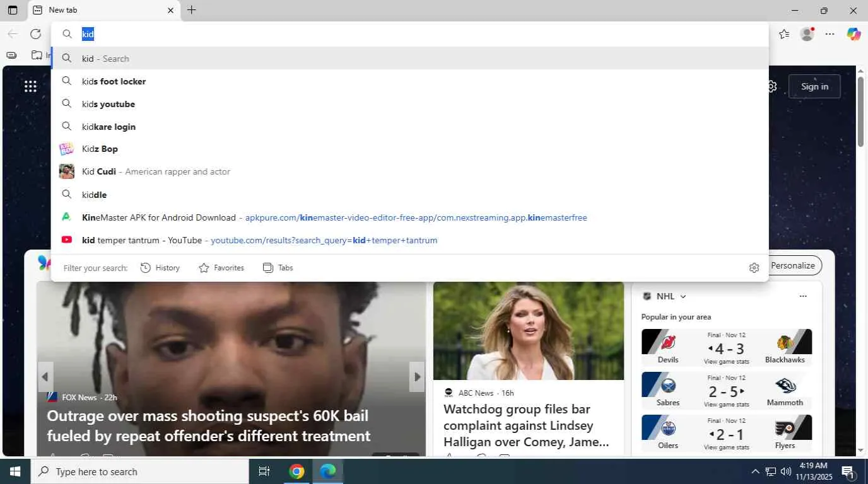
Task: Open the mass shooting suspect bail headline
Action: pos(209,426)
